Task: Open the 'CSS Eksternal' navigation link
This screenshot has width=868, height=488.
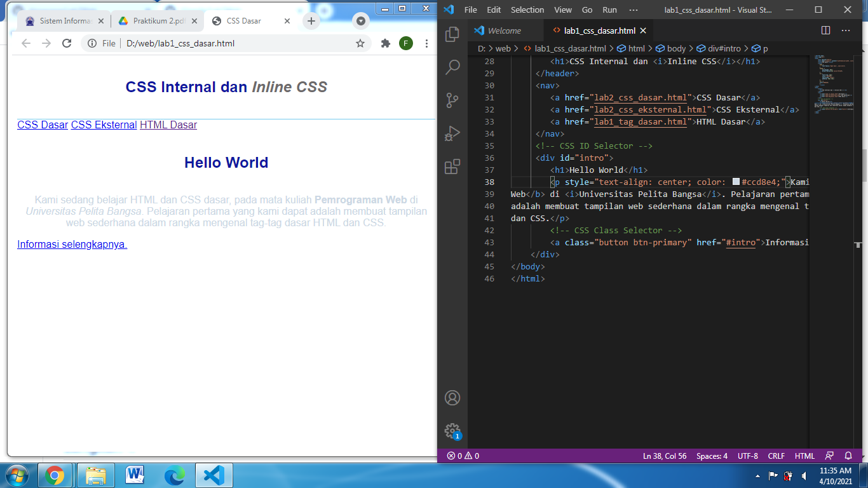Action: [x=103, y=125]
